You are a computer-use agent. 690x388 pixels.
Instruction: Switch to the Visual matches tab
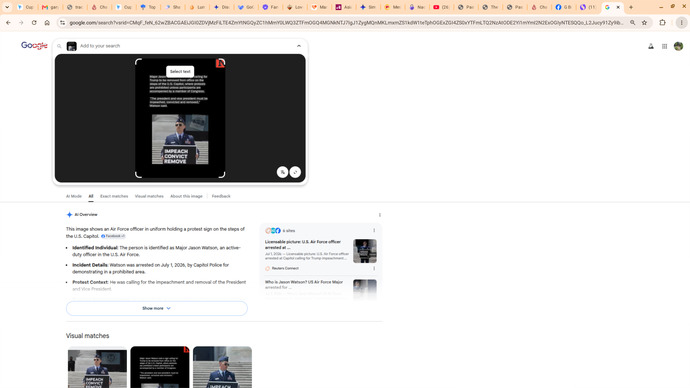(149, 196)
